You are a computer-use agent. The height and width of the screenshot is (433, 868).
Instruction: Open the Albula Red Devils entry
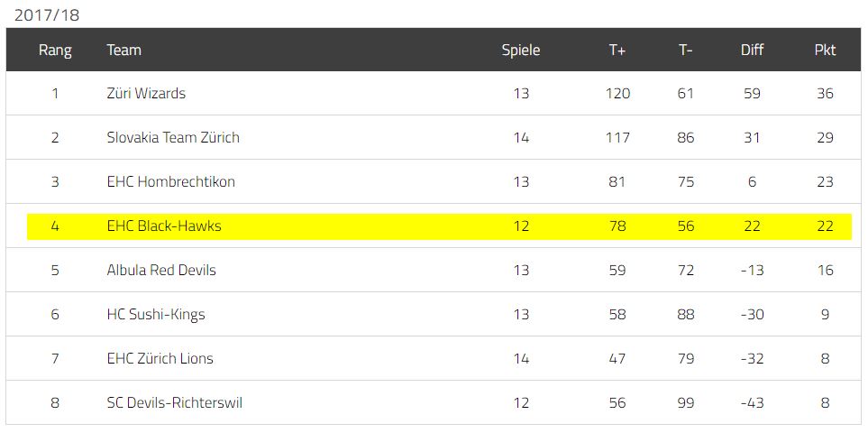[x=161, y=271]
